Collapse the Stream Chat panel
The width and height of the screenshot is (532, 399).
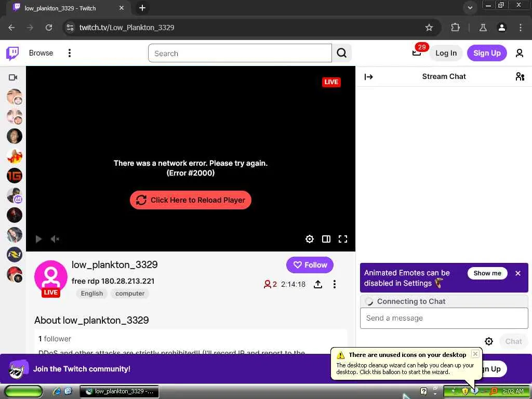pos(368,77)
